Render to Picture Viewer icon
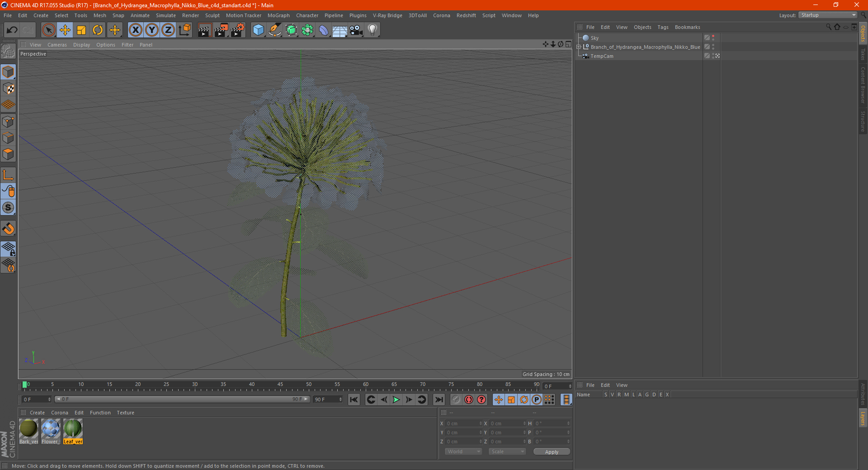 pyautogui.click(x=221, y=30)
